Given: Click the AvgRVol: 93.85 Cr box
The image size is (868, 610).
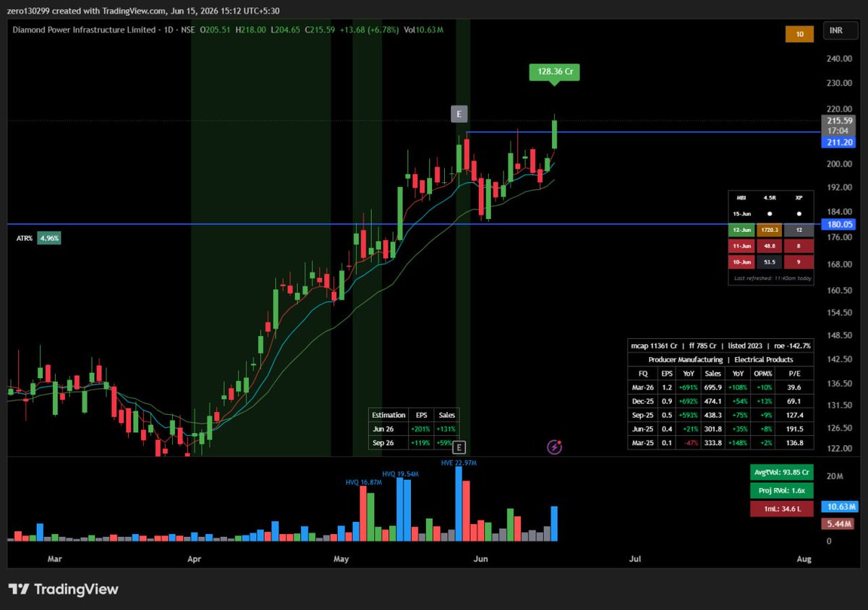Looking at the screenshot, I should (782, 473).
